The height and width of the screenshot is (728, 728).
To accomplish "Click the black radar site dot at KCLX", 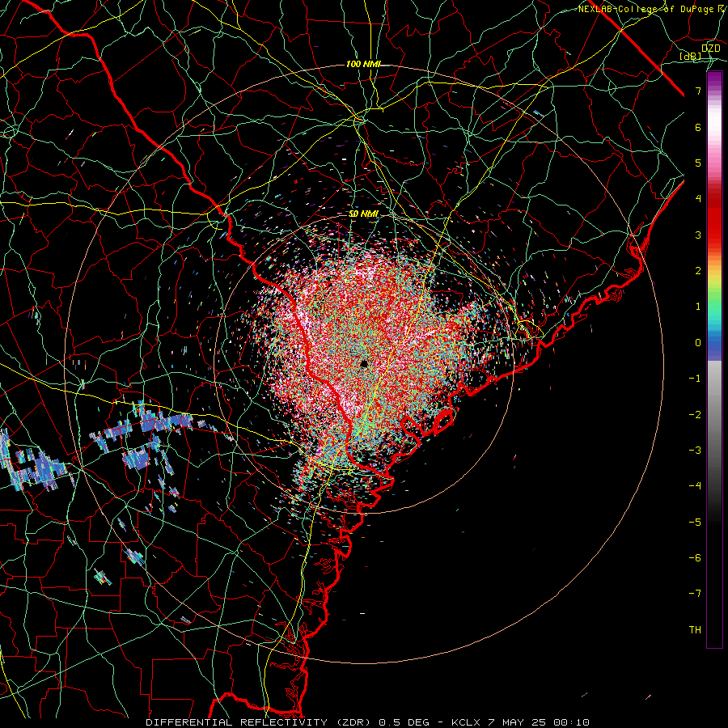I will coord(364,364).
